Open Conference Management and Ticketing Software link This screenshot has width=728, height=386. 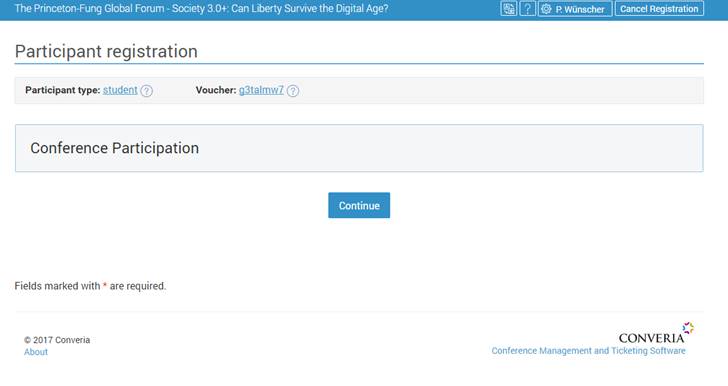tap(588, 351)
